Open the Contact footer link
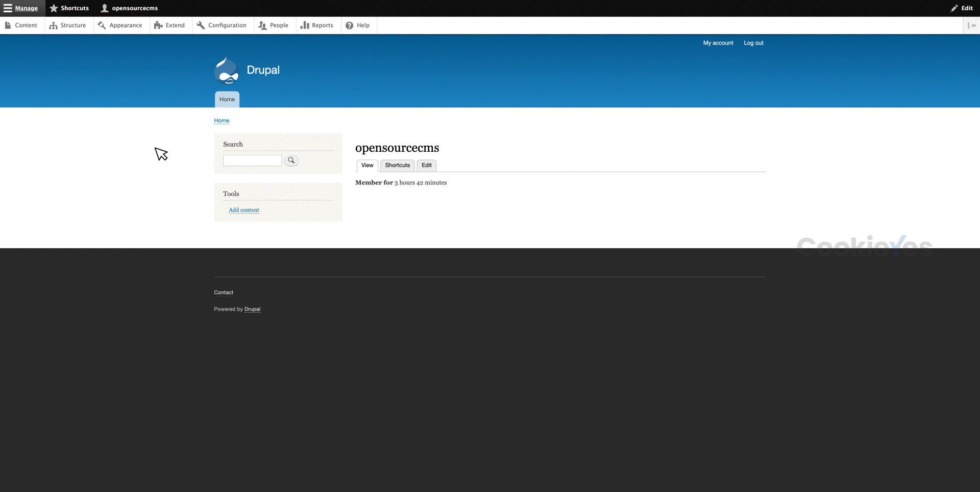This screenshot has height=492, width=980. point(224,292)
